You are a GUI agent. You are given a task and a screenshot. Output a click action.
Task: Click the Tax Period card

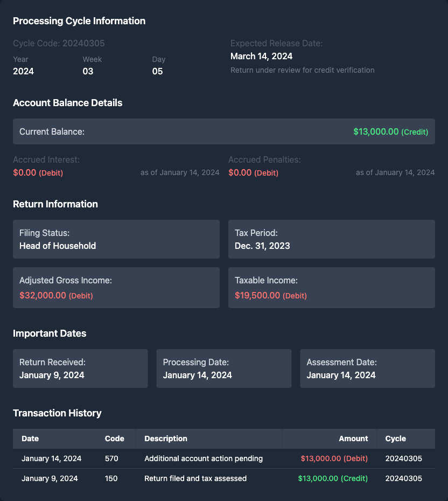[331, 239]
